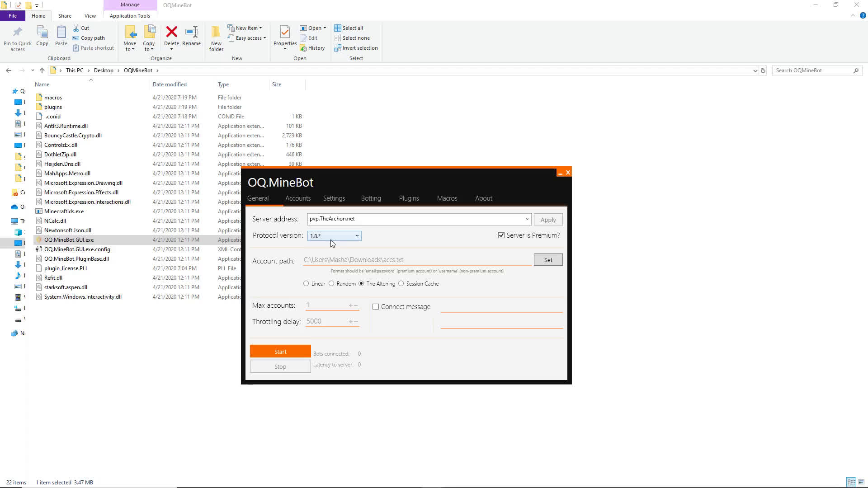Open the Macros tab in OQ.MineBot

click(x=447, y=198)
